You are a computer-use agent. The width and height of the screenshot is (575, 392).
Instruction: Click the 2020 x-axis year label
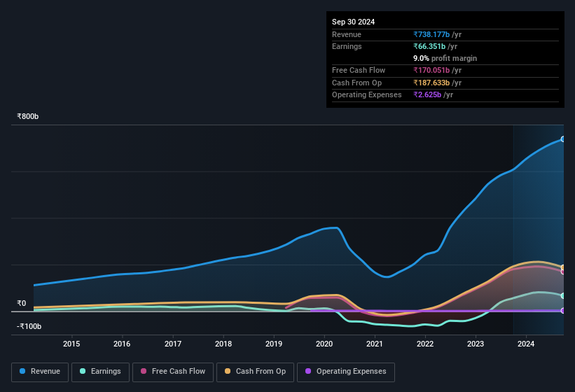(324, 344)
